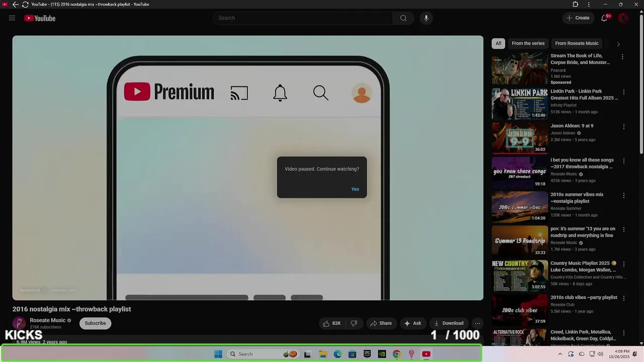The image size is (644, 362).
Task: Click the Download button
Action: tap(448, 323)
